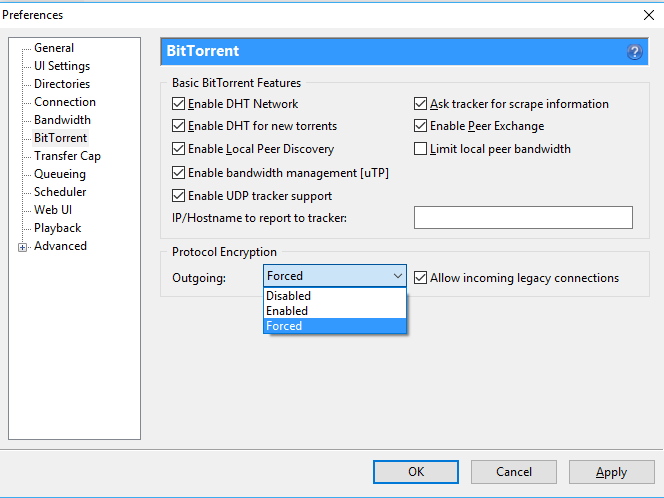664x498 pixels.
Task: Select BitTorrent in the sidebar tree
Action: click(61, 138)
